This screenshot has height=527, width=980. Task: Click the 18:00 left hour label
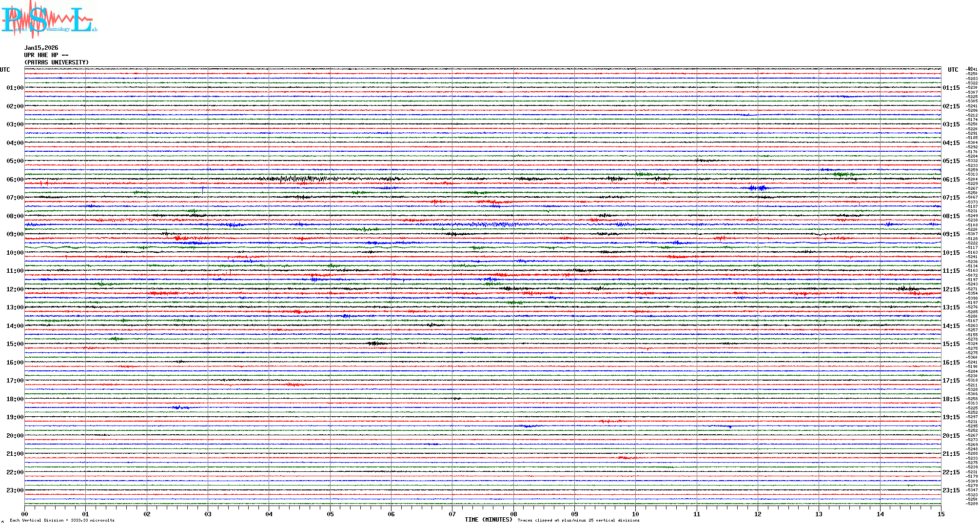[15, 399]
